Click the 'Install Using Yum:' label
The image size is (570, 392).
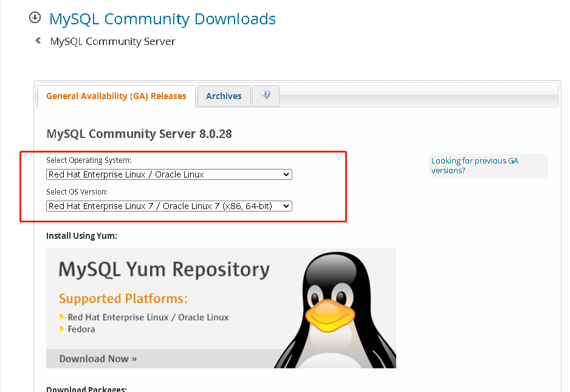point(81,236)
